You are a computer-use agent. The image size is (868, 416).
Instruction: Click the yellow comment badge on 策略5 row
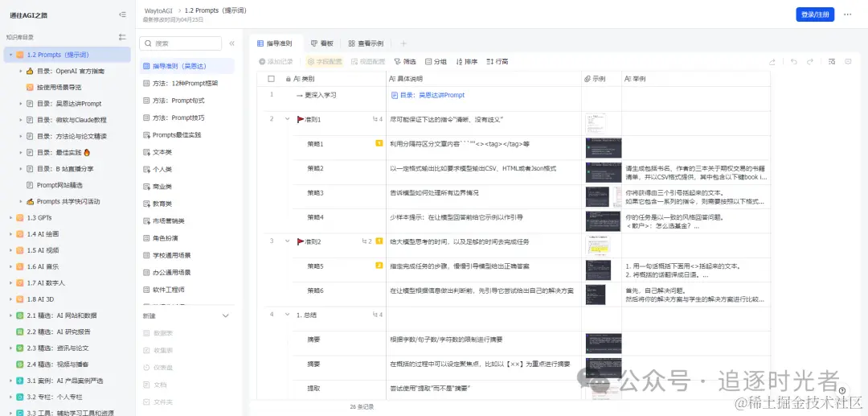click(x=379, y=266)
